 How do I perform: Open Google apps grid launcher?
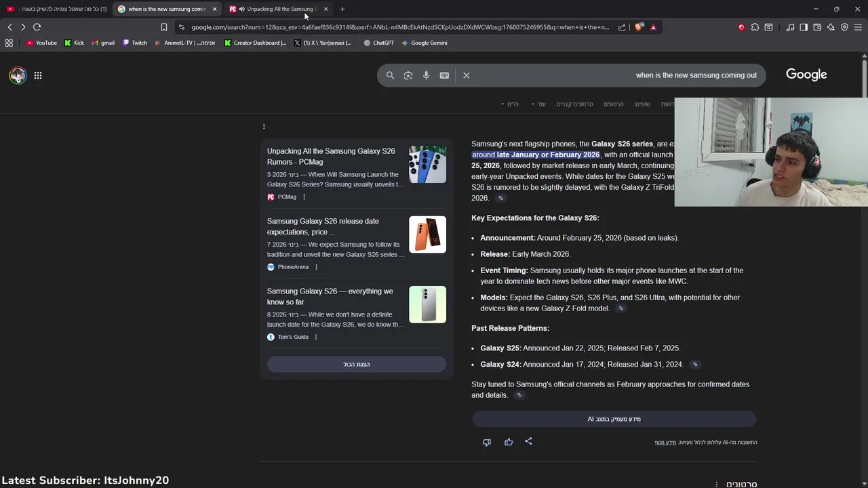tap(38, 75)
